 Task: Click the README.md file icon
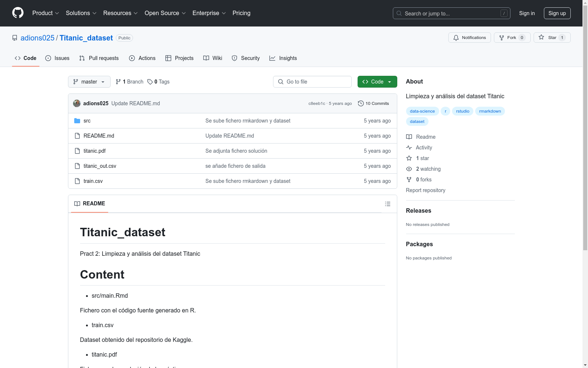coord(77,136)
